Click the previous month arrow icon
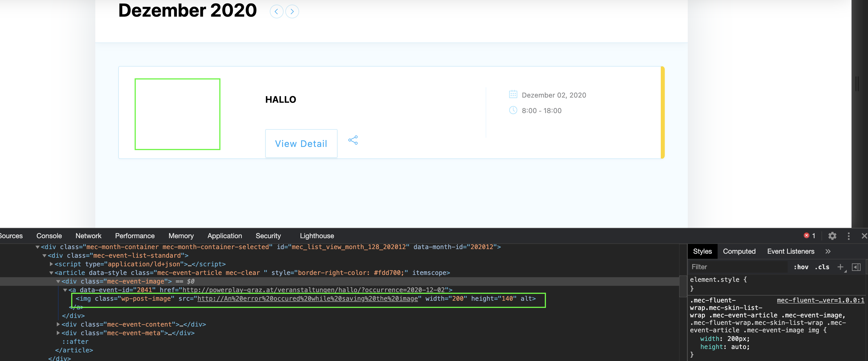This screenshot has width=868, height=361. 276,12
